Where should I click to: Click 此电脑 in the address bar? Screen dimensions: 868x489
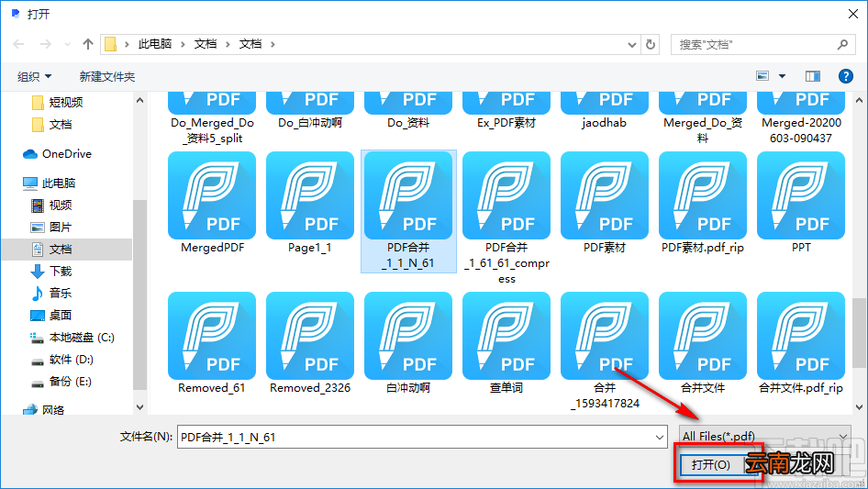coord(154,44)
